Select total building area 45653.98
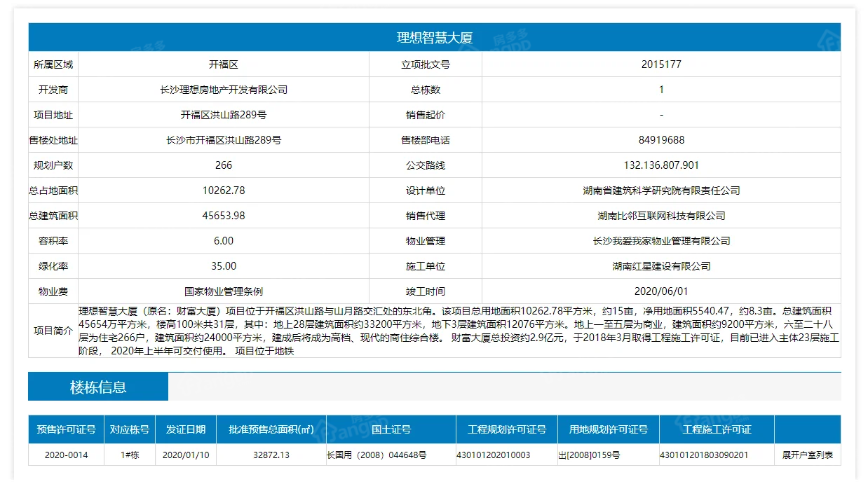868x491 pixels. pos(224,216)
